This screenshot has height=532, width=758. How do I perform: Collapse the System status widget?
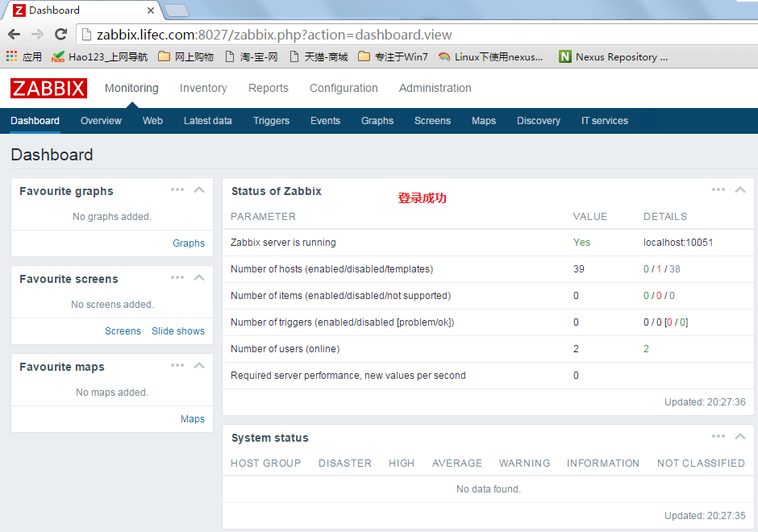point(740,436)
